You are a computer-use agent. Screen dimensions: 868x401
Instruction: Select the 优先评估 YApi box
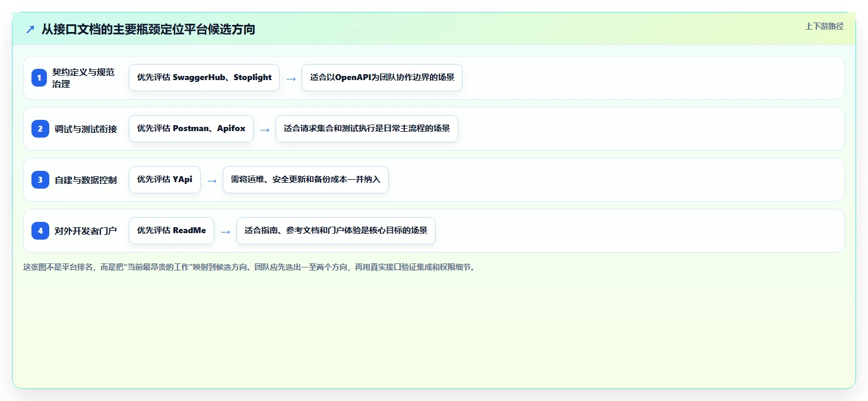(x=164, y=180)
